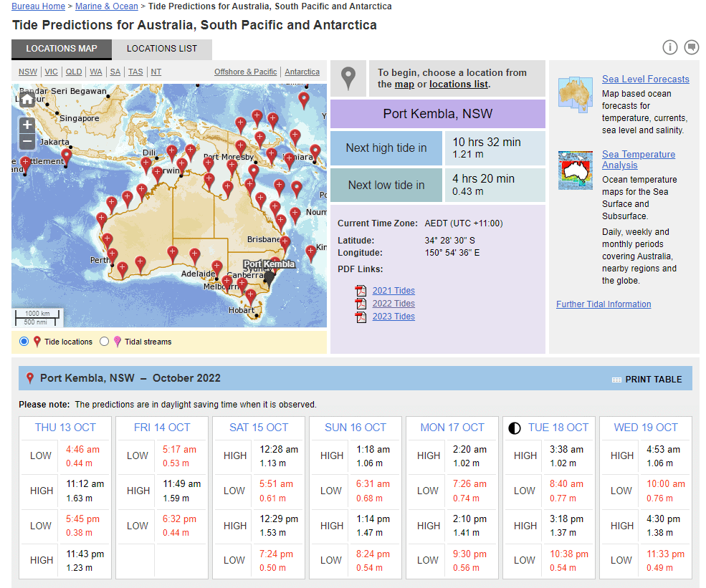
Task: Open the 2021 Tides PDF link
Action: (393, 291)
